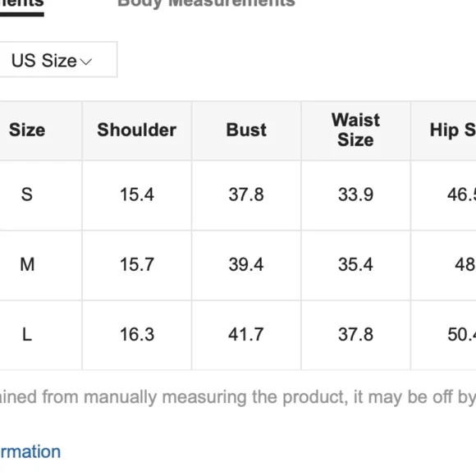Screen dimensions: 476x476
Task: Switch to the Body Measurements tab
Action: (206, 3)
